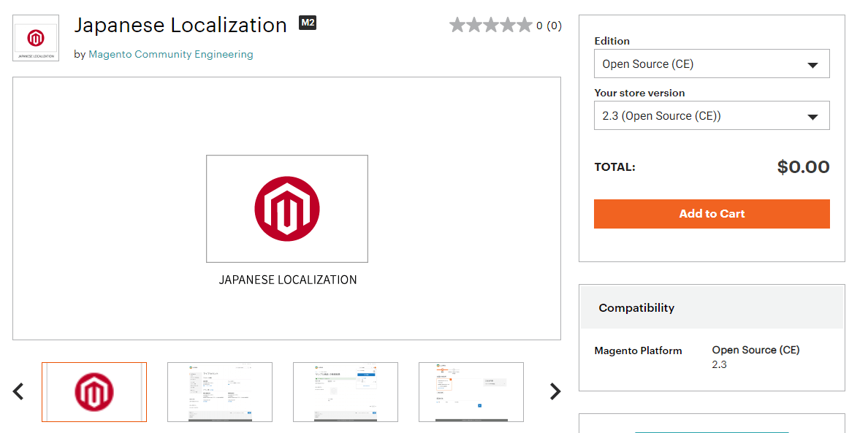Rate the extension with the first star

pyautogui.click(x=457, y=24)
